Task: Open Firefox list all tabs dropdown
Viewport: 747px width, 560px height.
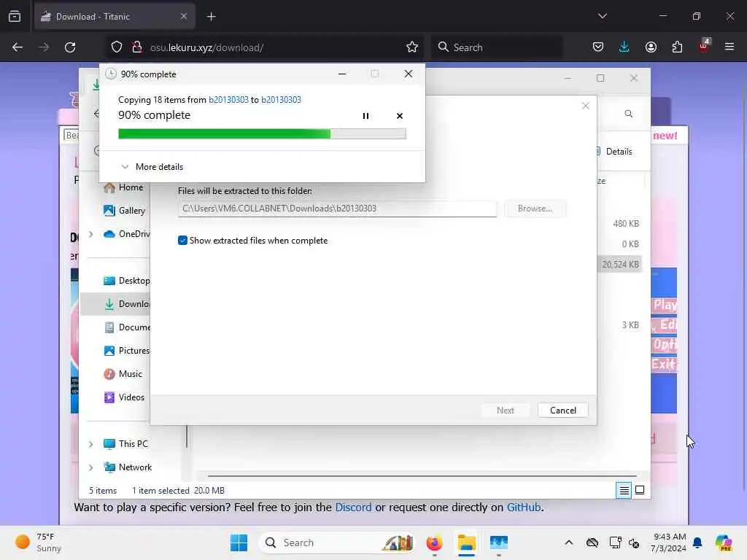Action: (x=602, y=16)
